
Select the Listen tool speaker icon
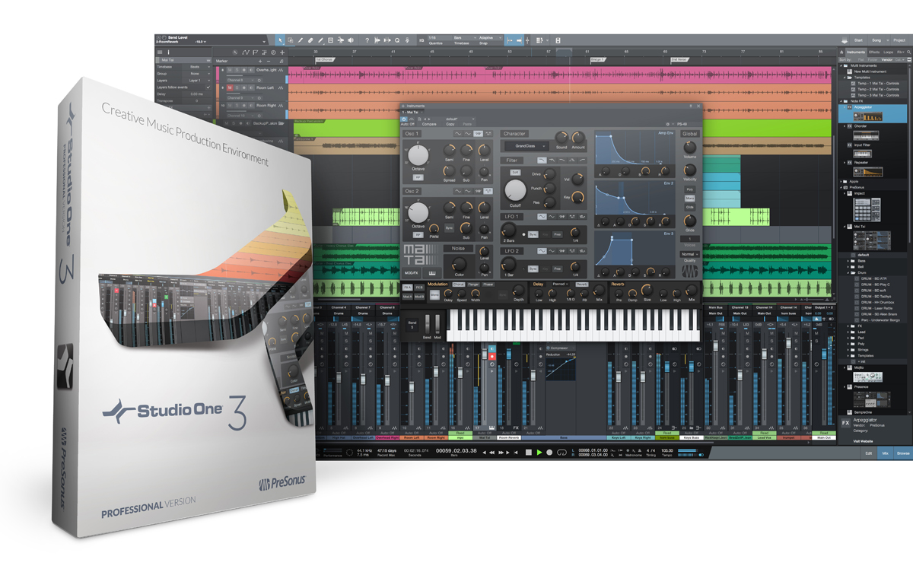point(350,40)
